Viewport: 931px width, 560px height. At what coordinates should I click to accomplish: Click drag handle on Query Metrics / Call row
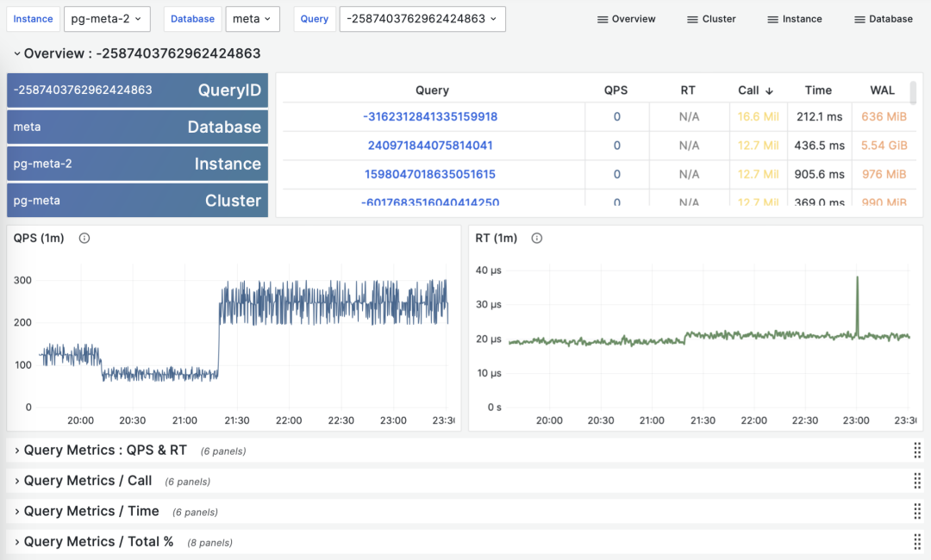tap(916, 481)
